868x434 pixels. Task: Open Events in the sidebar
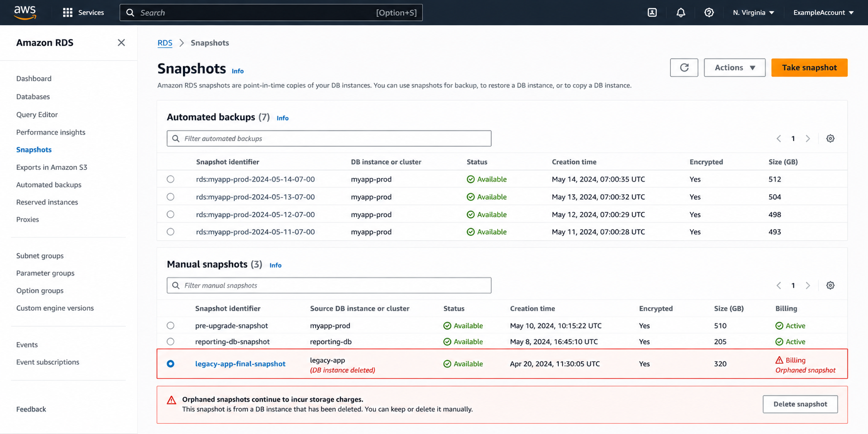27,345
